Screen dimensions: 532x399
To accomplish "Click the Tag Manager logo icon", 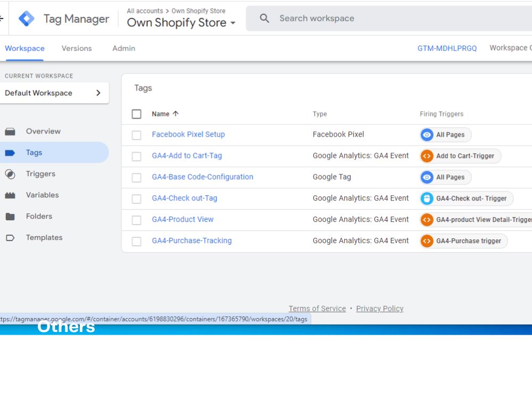I will (x=27, y=18).
